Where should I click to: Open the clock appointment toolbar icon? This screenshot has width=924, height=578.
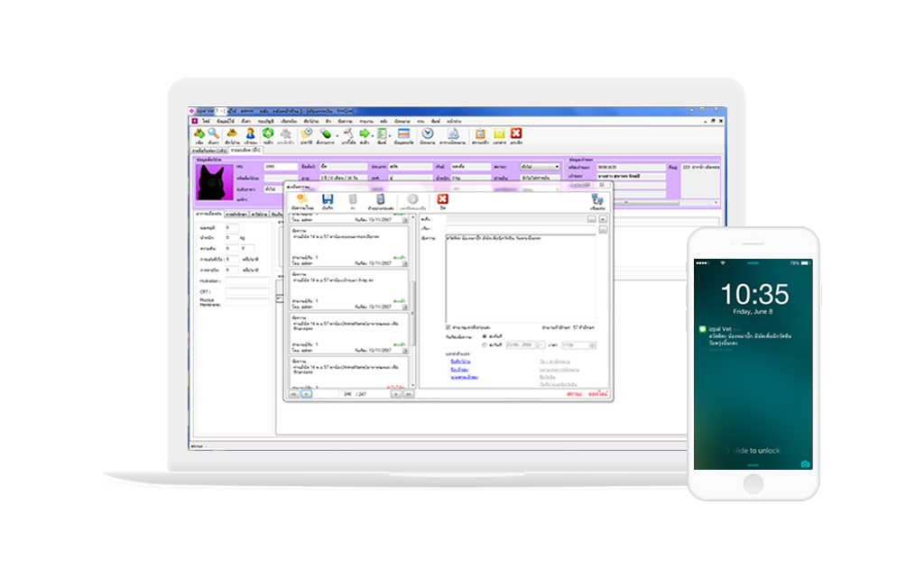pos(428,134)
